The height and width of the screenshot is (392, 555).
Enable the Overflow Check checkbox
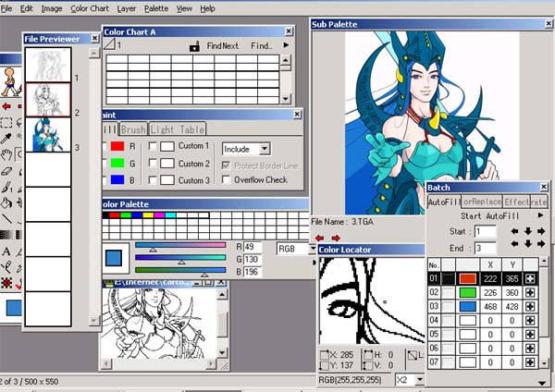coord(227,180)
